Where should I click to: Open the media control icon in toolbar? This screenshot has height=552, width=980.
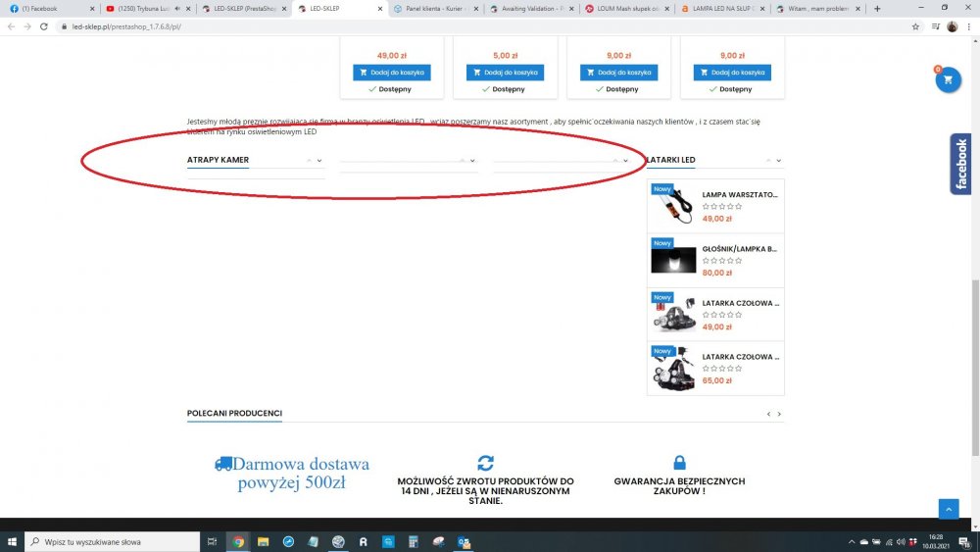[x=936, y=26]
